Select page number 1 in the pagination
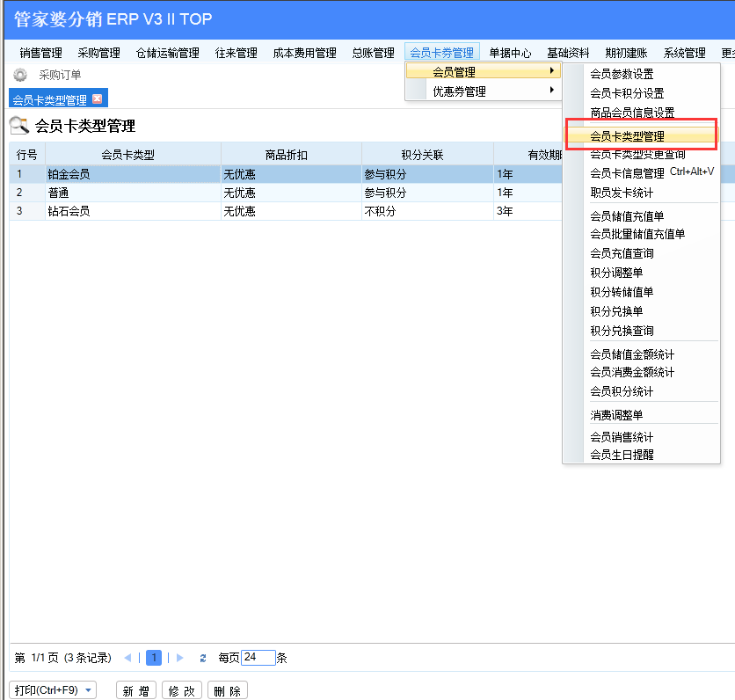Image resolution: width=735 pixels, height=700 pixels. 154,658
